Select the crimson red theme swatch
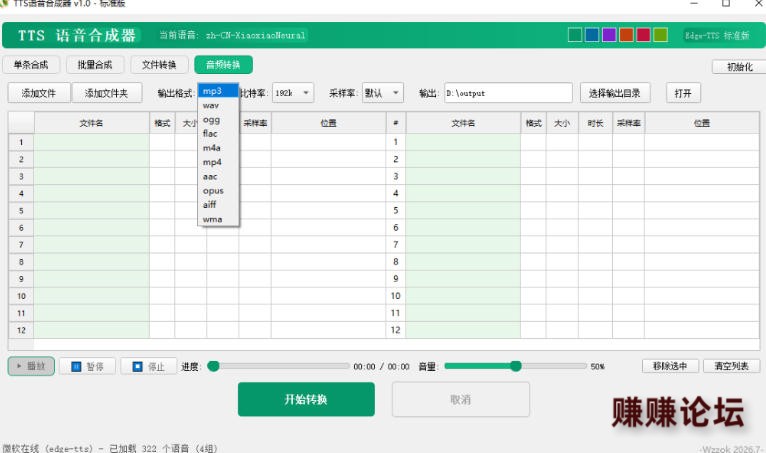 coord(643,35)
